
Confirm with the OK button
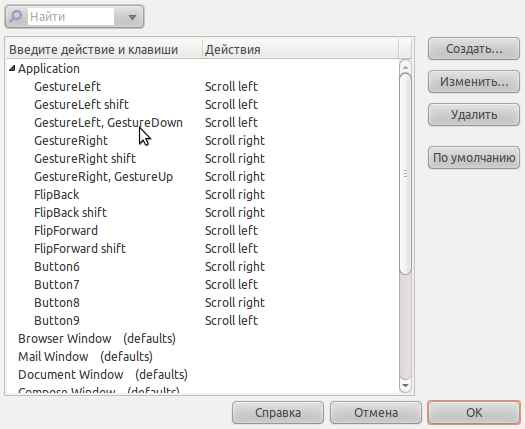[x=474, y=413]
